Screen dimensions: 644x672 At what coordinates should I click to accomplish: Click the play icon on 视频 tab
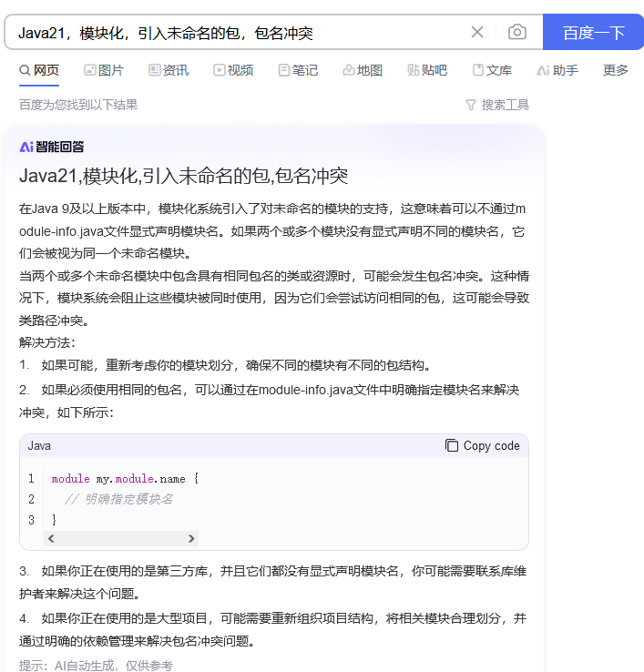tap(220, 70)
